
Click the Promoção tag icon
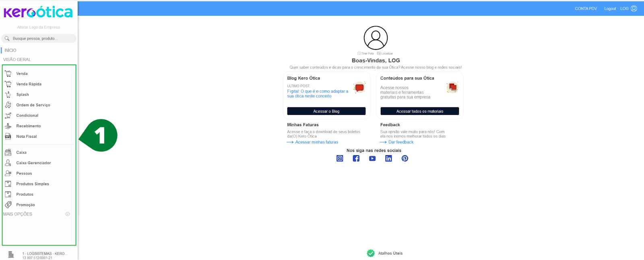pos(8,205)
